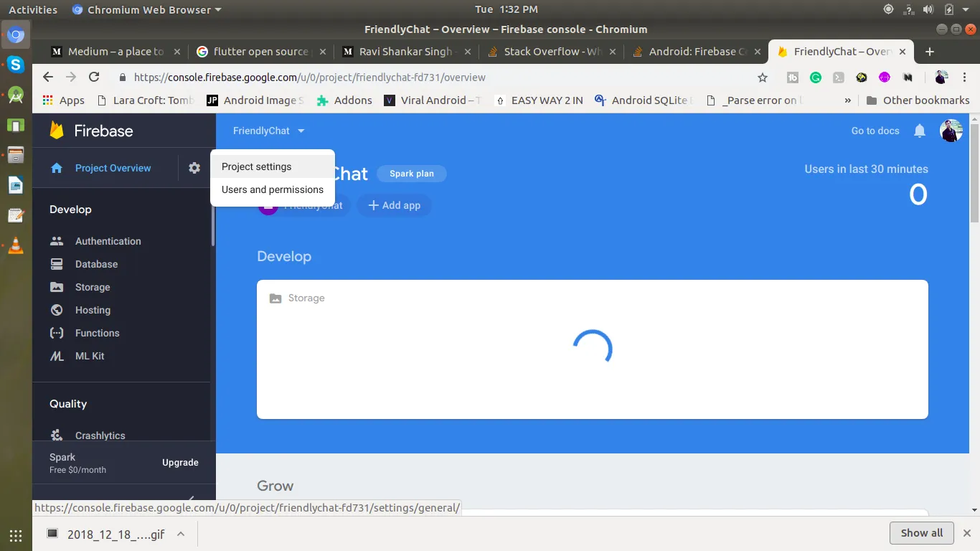Launch Android Studio from the dock

click(x=16, y=95)
